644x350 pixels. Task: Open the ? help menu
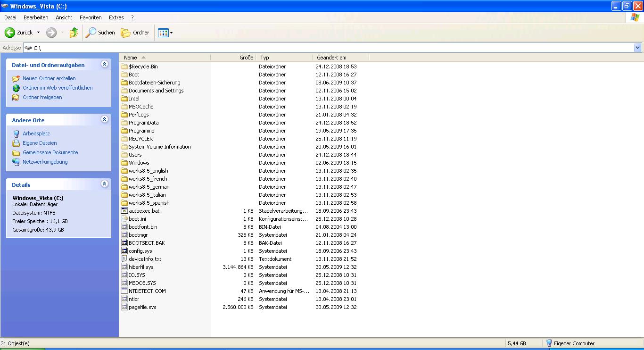pos(132,17)
